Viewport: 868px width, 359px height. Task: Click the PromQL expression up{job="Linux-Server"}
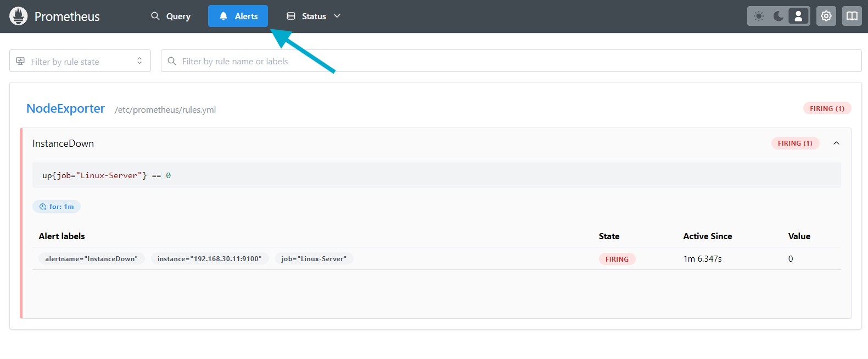tap(107, 175)
